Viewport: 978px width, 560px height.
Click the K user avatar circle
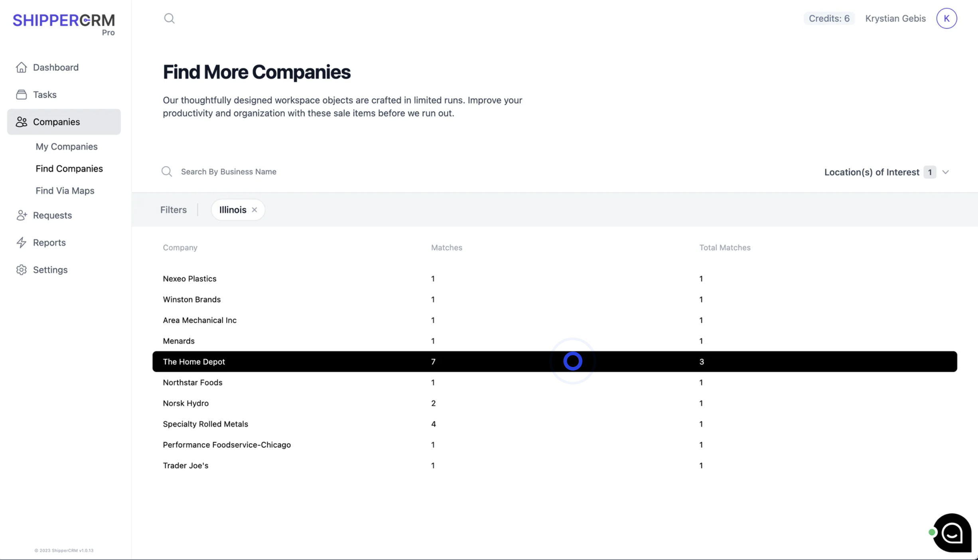(x=946, y=18)
